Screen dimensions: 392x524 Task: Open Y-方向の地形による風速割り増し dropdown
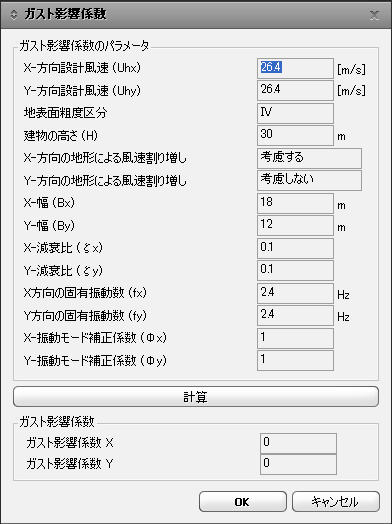(309, 180)
